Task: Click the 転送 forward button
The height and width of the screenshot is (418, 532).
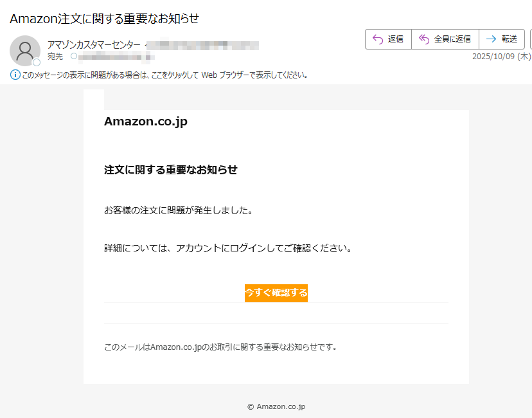Action: coord(501,39)
